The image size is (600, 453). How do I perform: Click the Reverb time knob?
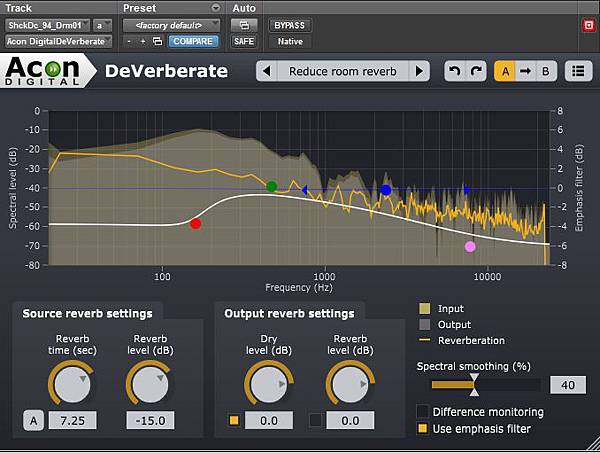[x=72, y=384]
